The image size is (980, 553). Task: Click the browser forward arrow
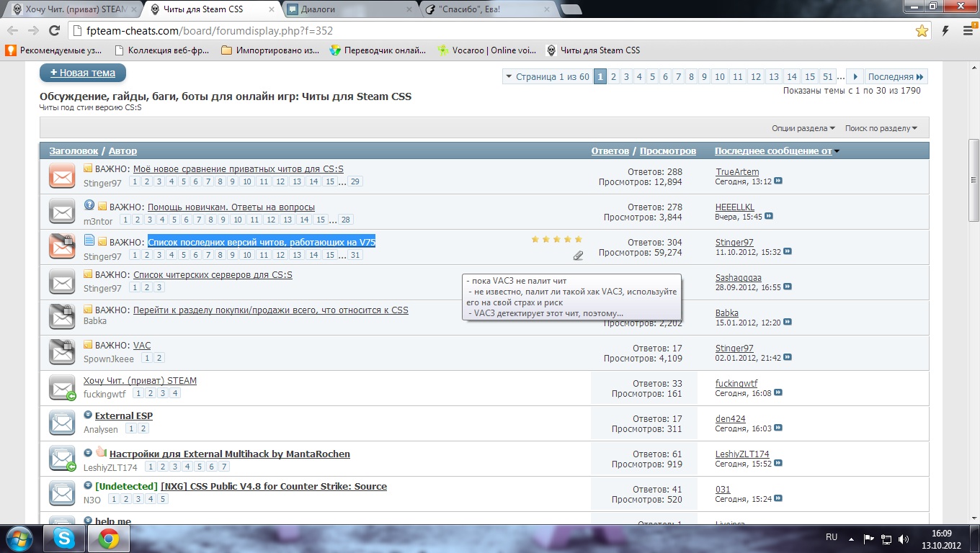[x=33, y=30]
